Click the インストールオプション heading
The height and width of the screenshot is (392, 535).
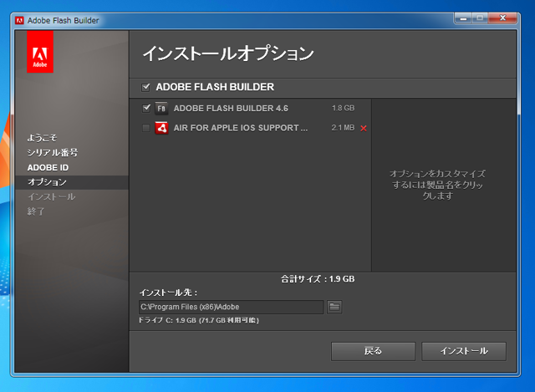click(228, 53)
